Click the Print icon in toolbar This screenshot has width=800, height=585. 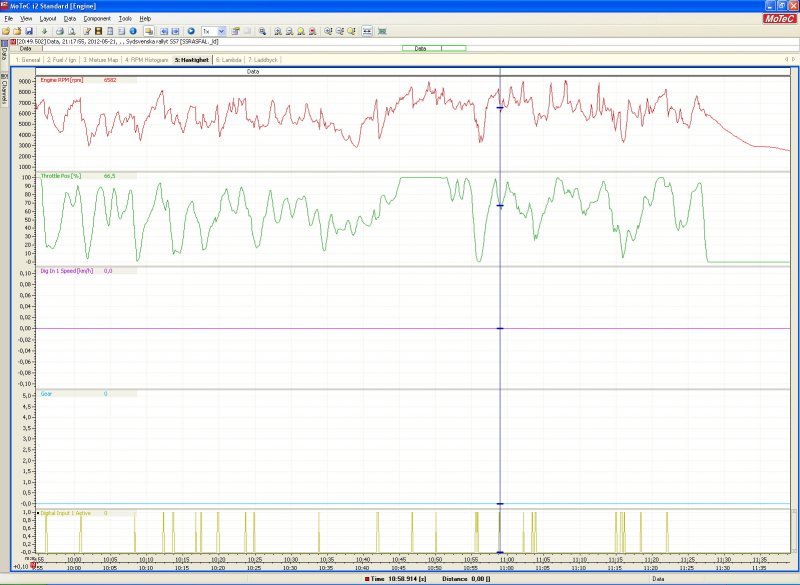(x=59, y=31)
